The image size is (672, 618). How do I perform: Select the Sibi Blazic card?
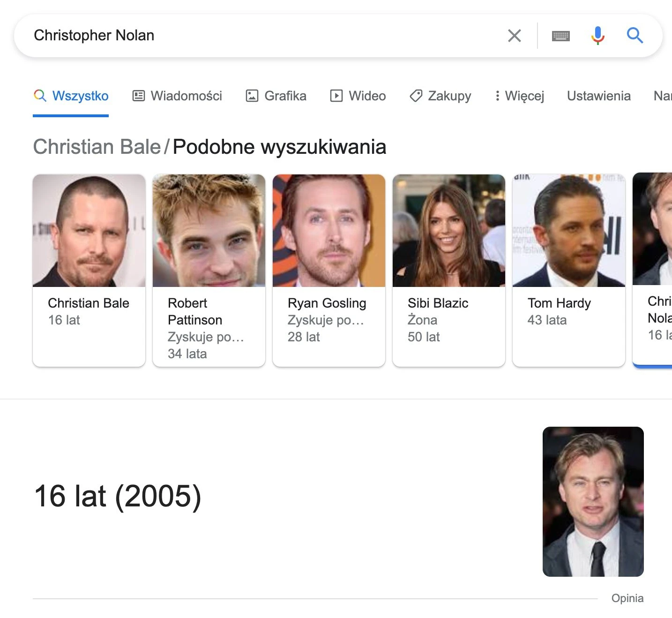tap(449, 271)
